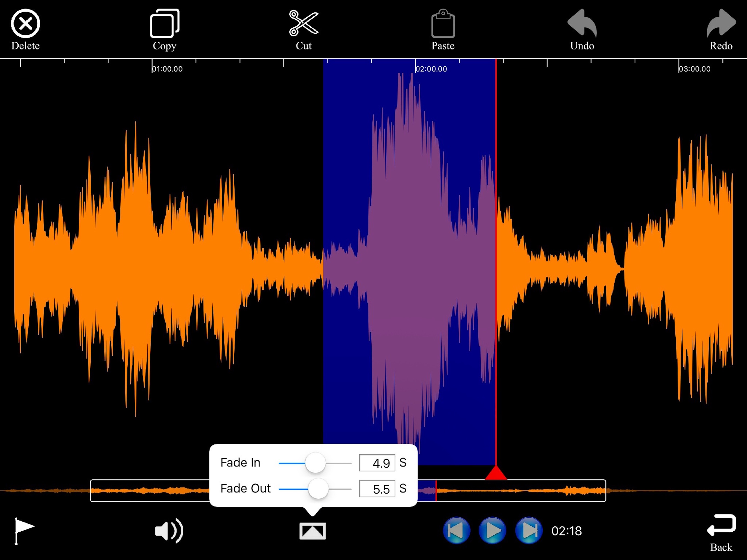Adjust the Fade Out slider knob
The width and height of the screenshot is (747, 560).
point(318,489)
